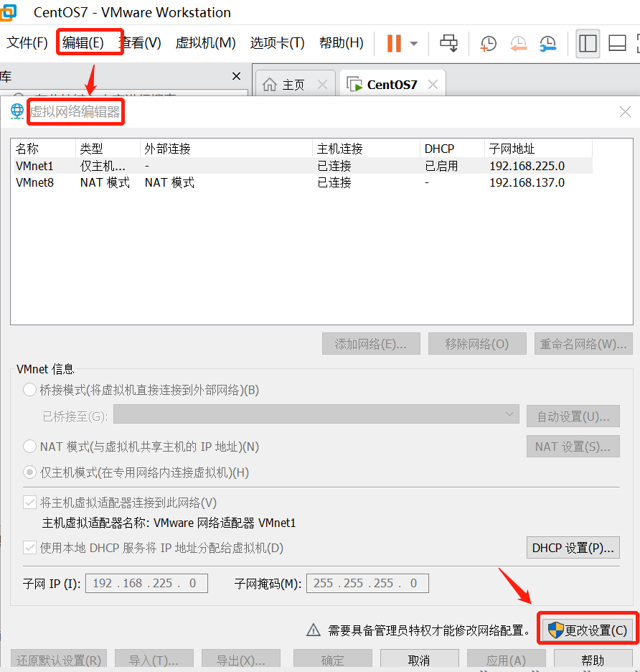Open the dropdown arrow beside pause button
This screenshot has height=672, width=640.
click(x=413, y=43)
